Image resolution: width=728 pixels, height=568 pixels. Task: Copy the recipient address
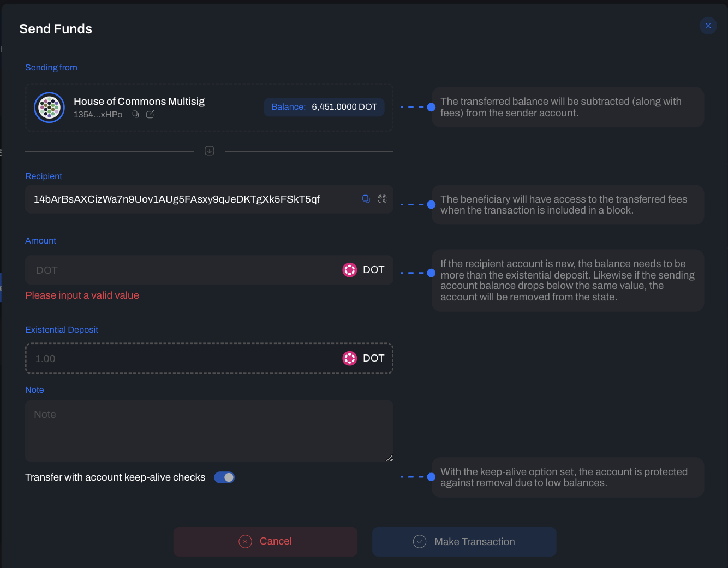pyautogui.click(x=366, y=199)
